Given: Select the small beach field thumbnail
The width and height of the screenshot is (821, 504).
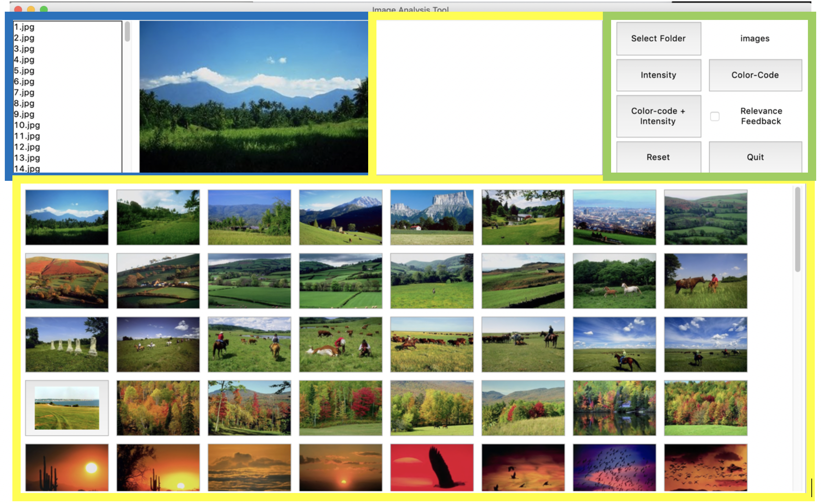Looking at the screenshot, I should 67,408.
